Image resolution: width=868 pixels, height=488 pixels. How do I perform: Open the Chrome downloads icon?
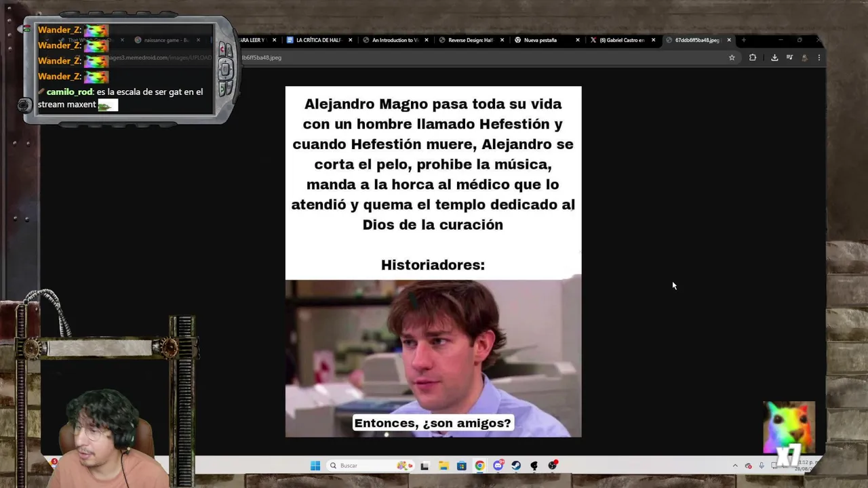coord(774,58)
